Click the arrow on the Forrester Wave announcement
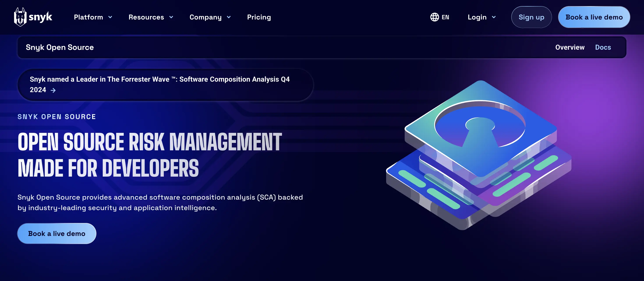 pos(54,90)
